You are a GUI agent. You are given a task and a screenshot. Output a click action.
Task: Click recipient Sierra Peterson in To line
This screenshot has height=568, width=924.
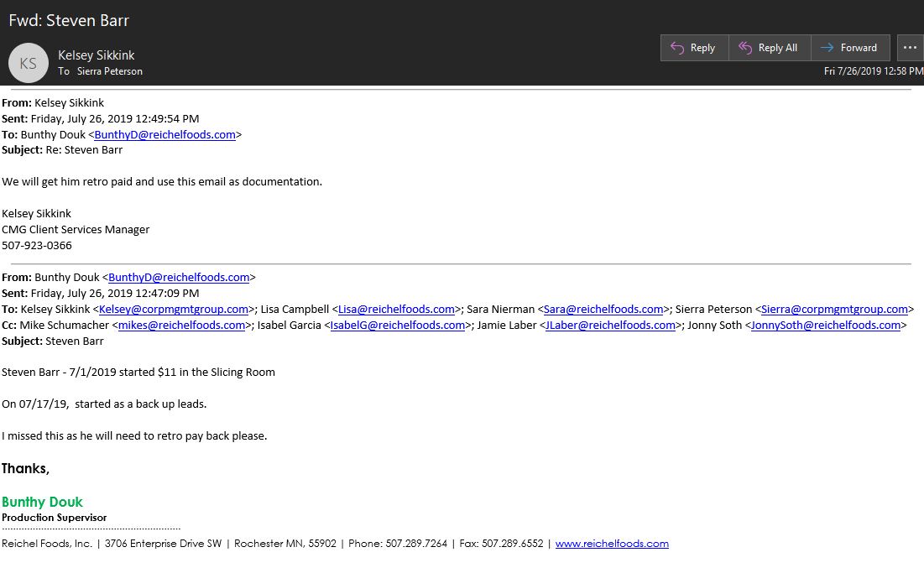(109, 71)
